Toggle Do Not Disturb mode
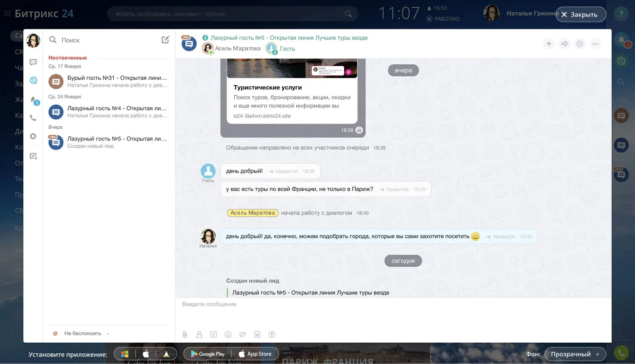 click(56, 333)
